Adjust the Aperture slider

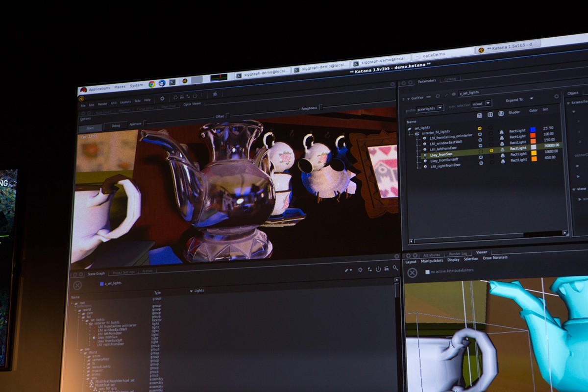(x=178, y=121)
